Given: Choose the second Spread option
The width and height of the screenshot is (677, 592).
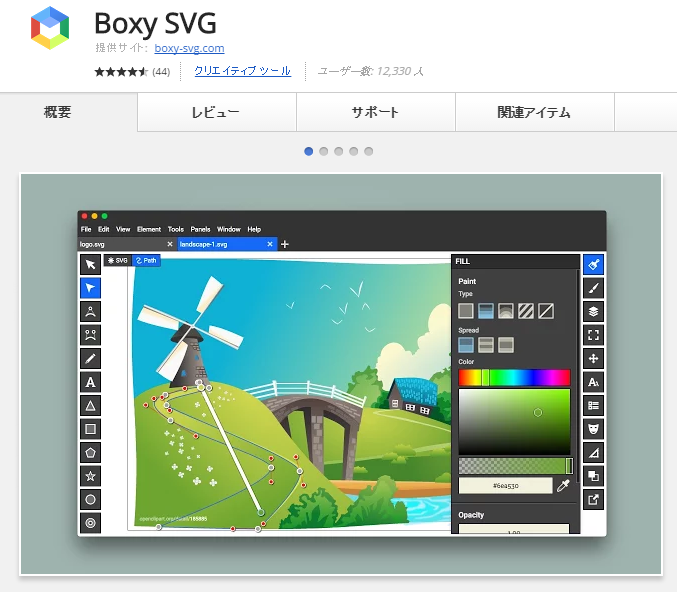Looking at the screenshot, I should coord(486,345).
